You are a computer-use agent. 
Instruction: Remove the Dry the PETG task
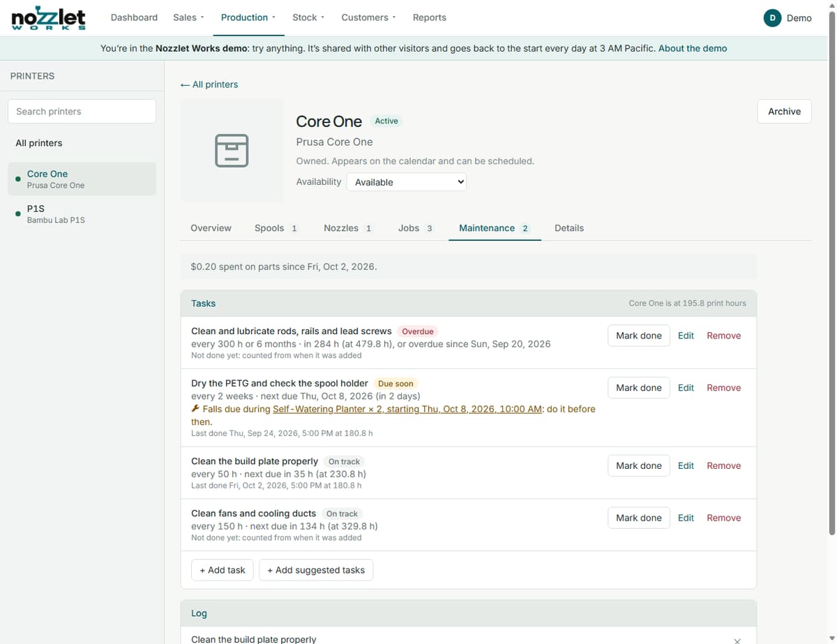[724, 388]
